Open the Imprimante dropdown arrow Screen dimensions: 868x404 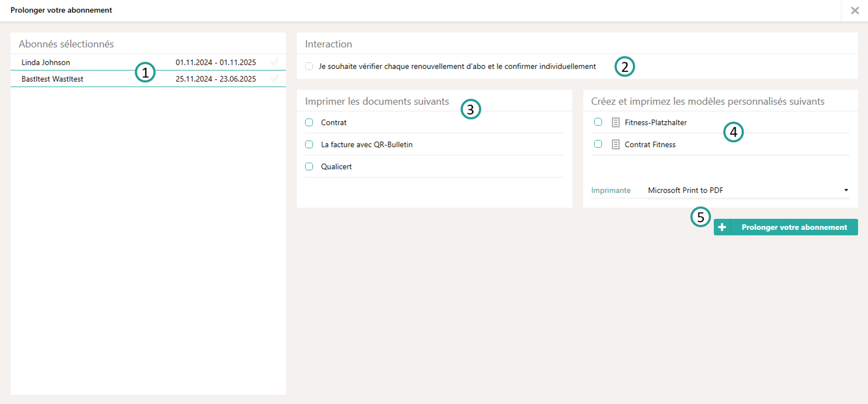click(846, 190)
